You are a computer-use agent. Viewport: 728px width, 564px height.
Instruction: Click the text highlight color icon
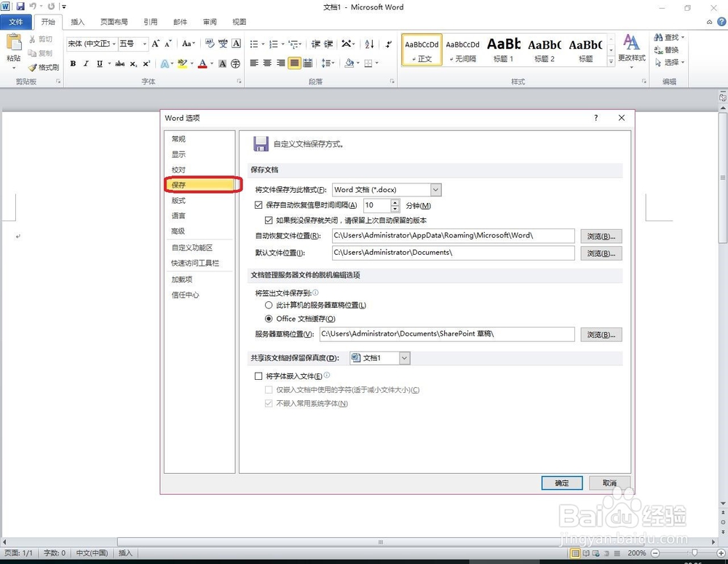pyautogui.click(x=182, y=63)
